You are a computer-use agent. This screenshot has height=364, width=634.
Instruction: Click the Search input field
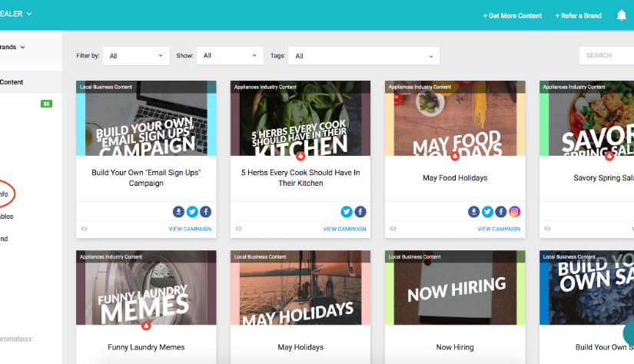pos(606,55)
